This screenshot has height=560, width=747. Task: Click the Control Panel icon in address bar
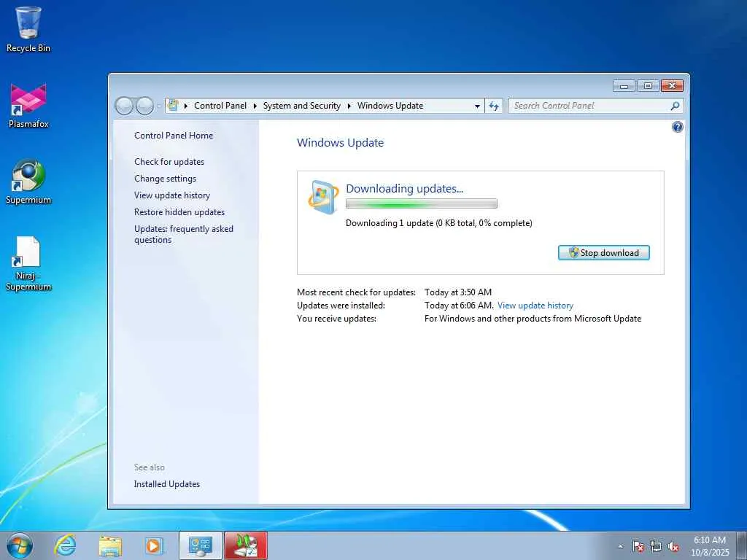[x=173, y=105]
